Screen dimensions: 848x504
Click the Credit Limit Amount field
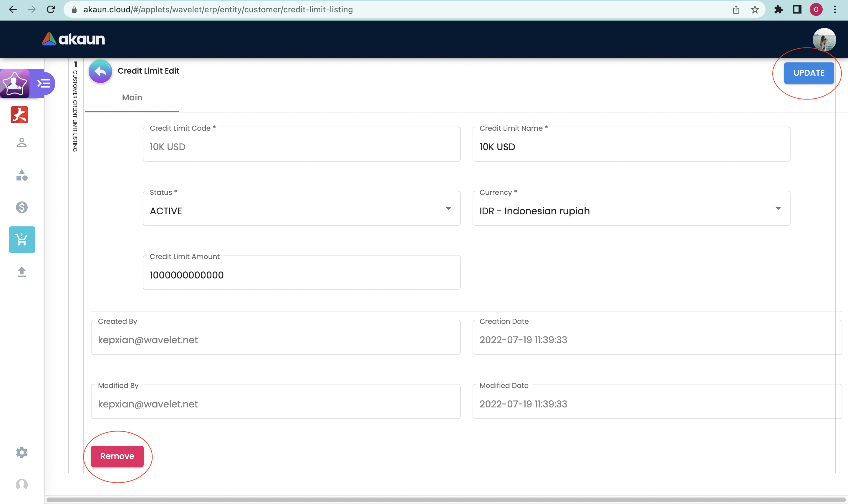[302, 275]
